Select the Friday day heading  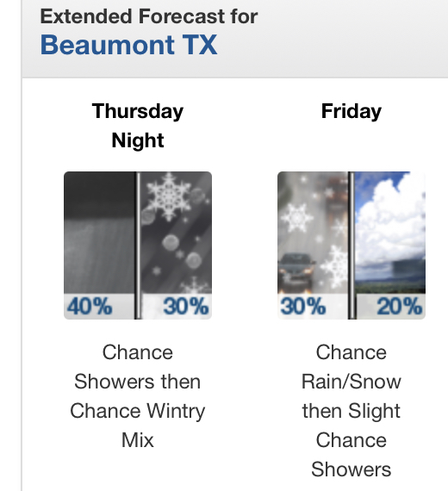tap(352, 111)
